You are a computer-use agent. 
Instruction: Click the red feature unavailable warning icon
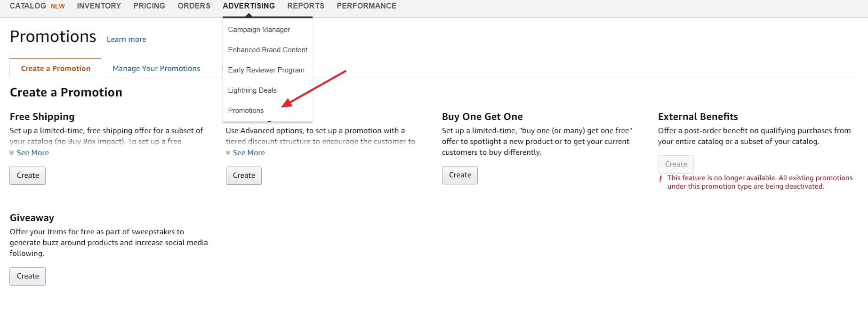[660, 178]
